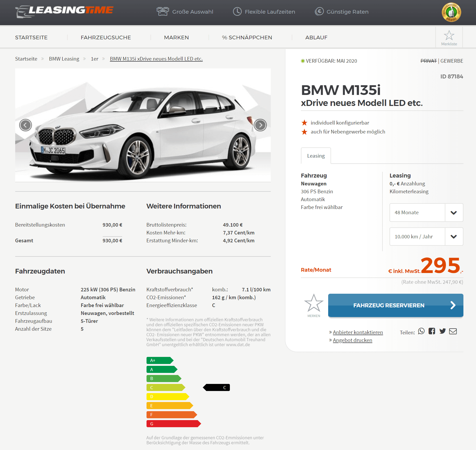This screenshot has height=450, width=476.
Task: Click star beside auch für Nebengewerbe möglich
Action: (x=304, y=132)
